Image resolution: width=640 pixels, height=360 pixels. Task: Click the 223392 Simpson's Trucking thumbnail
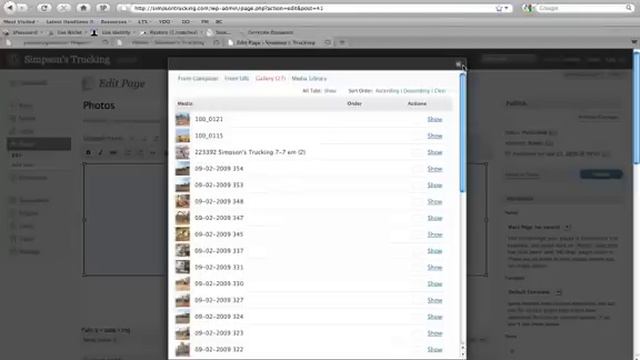[182, 152]
